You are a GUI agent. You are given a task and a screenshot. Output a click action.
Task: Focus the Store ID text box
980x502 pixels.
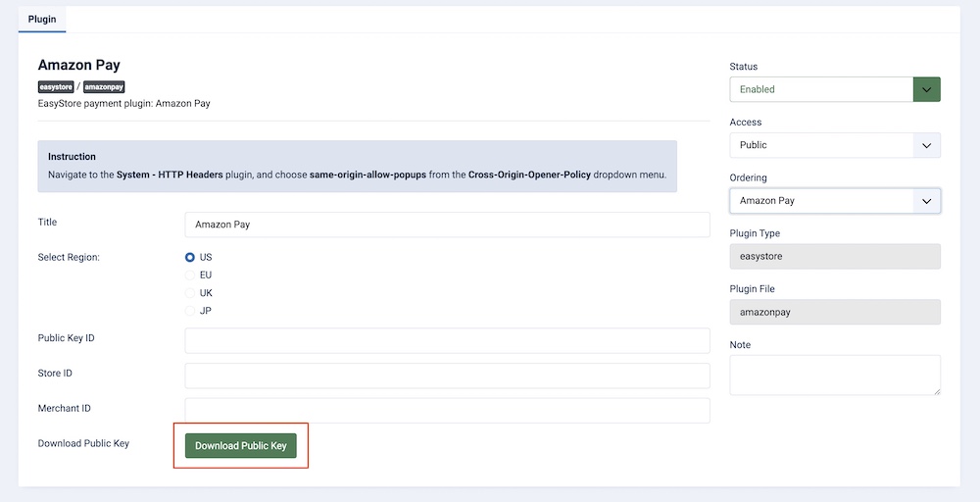(447, 376)
